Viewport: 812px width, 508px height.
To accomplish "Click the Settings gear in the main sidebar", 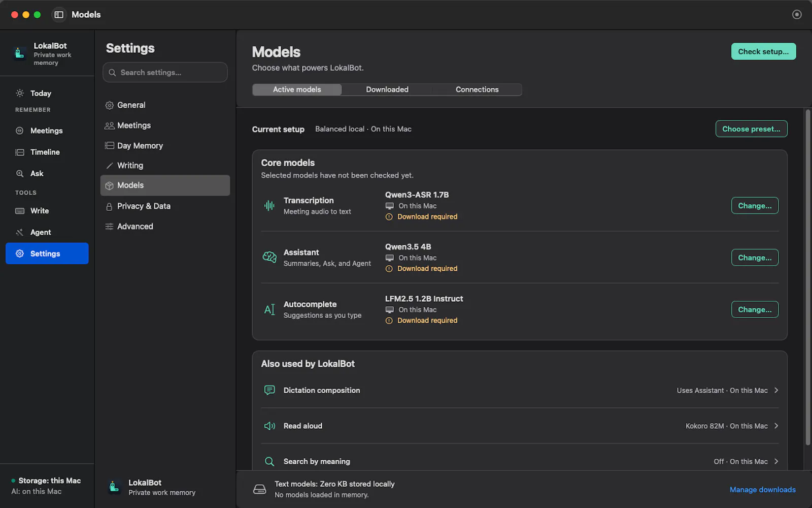I will [x=20, y=253].
